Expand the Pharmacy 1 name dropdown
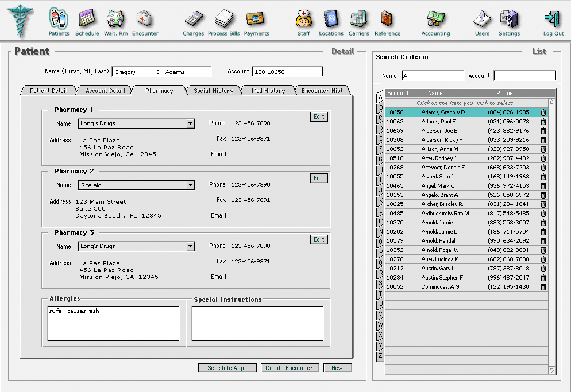 tap(190, 124)
